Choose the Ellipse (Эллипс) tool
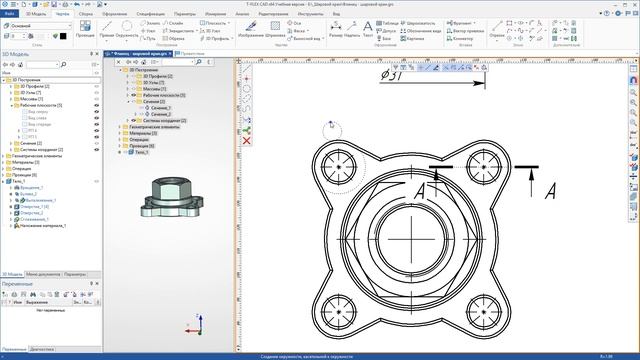Image resolution: width=640 pixels, height=360 pixels. pyautogui.click(x=150, y=23)
